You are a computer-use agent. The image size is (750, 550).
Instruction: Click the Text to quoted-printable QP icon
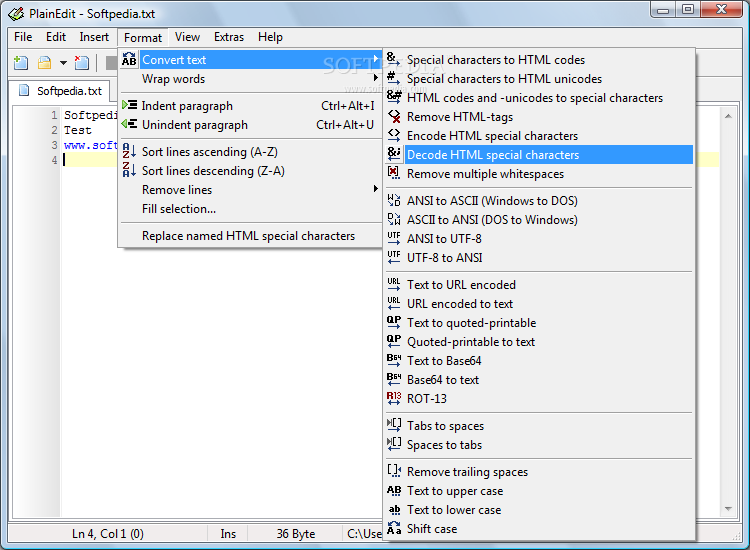[x=394, y=323]
